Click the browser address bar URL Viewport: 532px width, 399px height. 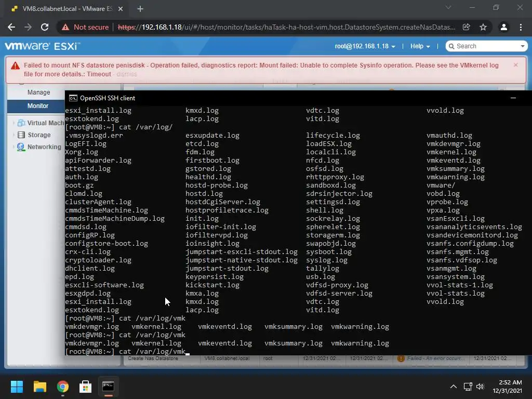[x=287, y=27]
